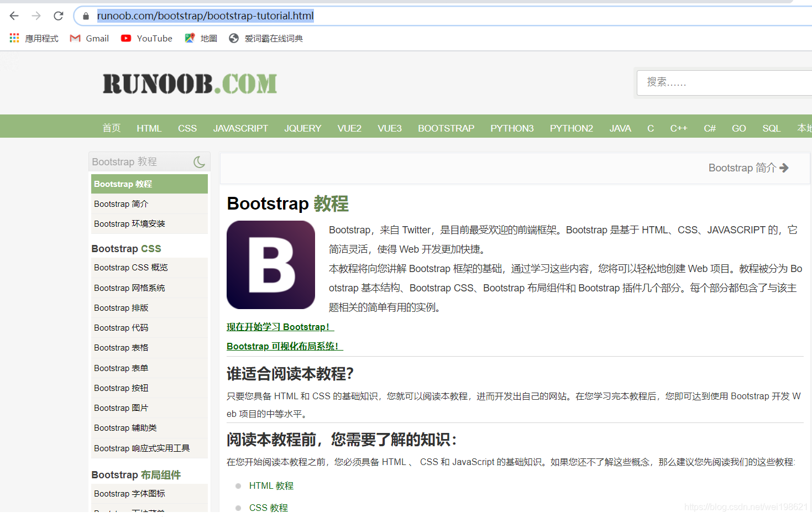Open the Maps 地圖 bookmark
Screen dimensions: 812x517
pos(201,38)
